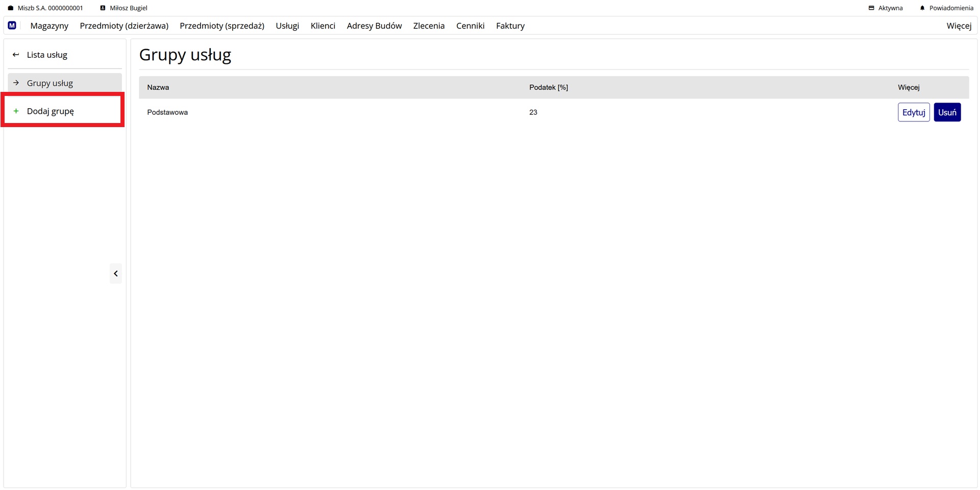Click the Powiadomienia bell icon
Screen dimensions: 980x490
[922, 8]
